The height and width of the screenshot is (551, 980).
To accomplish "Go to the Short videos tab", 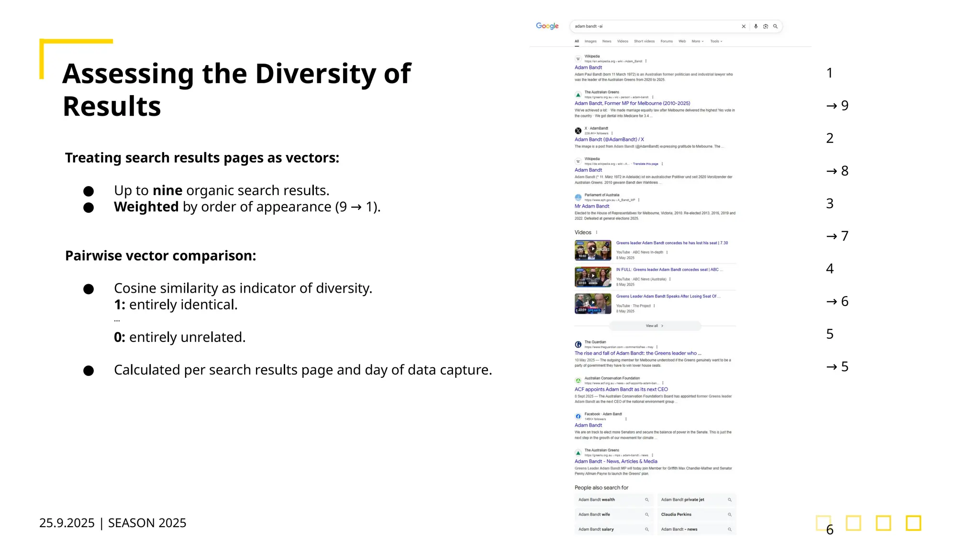I will tap(644, 41).
